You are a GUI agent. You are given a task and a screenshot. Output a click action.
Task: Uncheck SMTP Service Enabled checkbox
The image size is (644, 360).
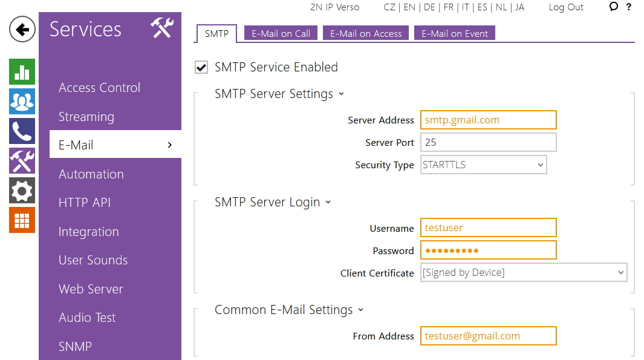201,67
